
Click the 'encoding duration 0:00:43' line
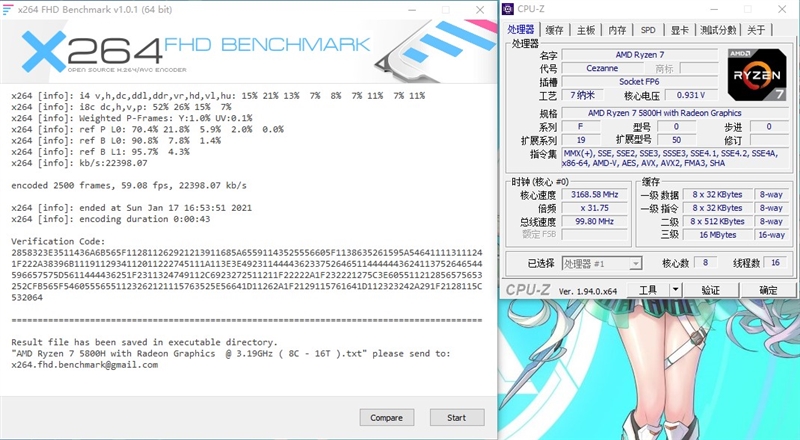point(111,219)
